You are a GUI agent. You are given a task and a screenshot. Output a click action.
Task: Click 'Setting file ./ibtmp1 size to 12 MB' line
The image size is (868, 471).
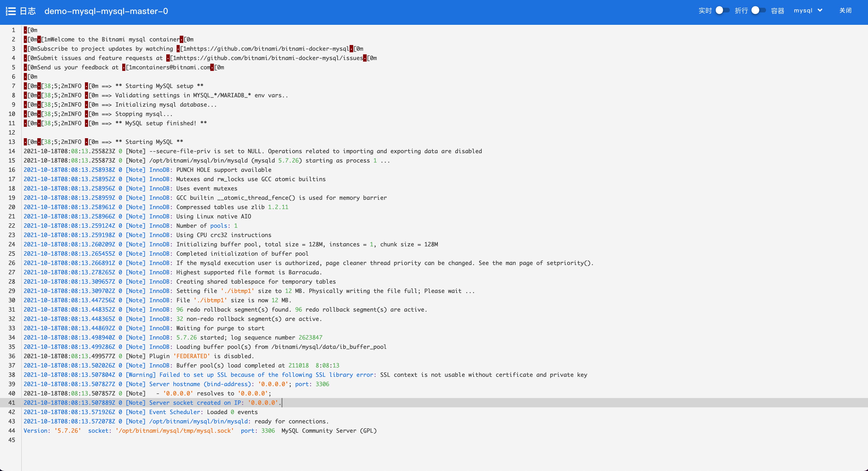[249, 291]
